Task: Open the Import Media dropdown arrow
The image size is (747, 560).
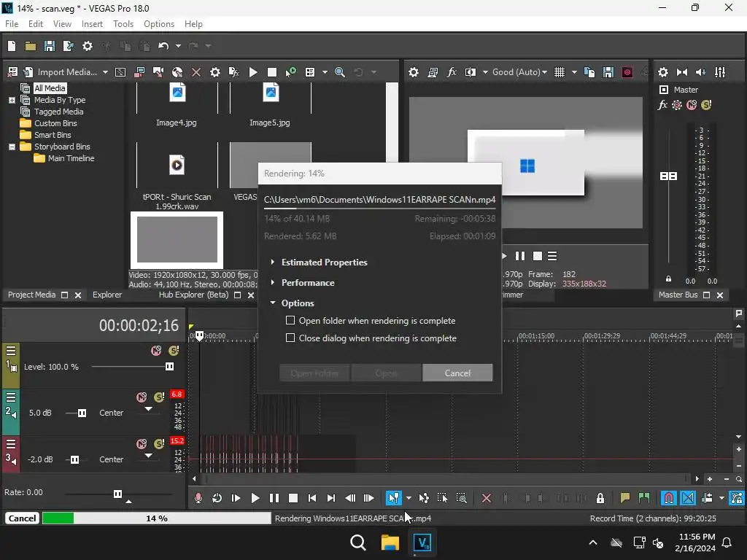Action: pyautogui.click(x=105, y=72)
